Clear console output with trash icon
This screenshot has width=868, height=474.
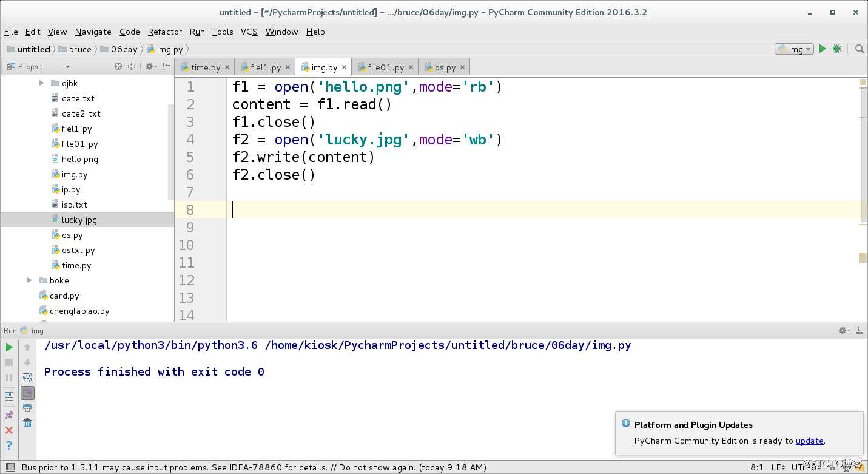(27, 423)
